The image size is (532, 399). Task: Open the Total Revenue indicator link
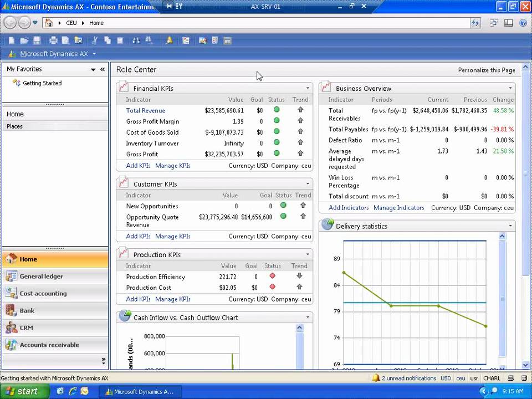click(x=146, y=111)
